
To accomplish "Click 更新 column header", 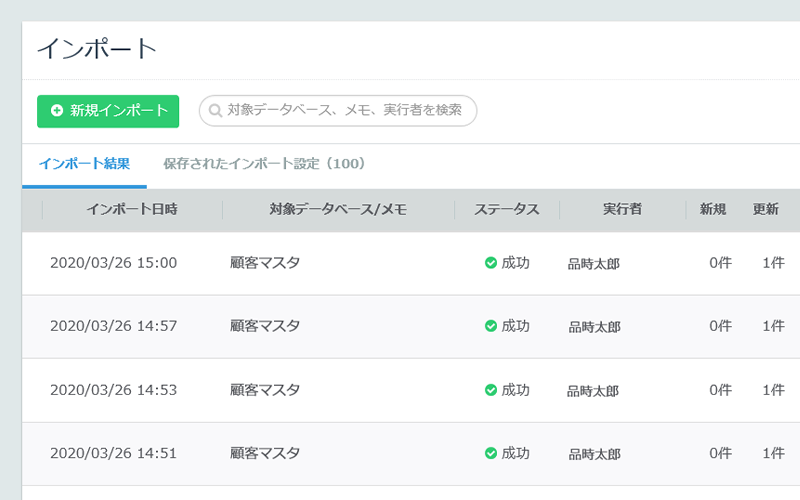I will (x=766, y=209).
